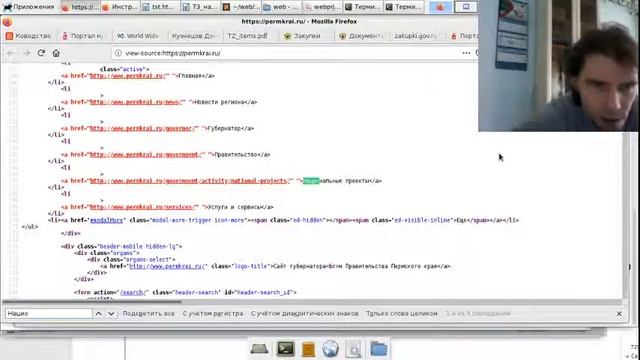Open zakupki.gov.ru bookmark
The height and width of the screenshot is (360, 640).
pos(416,36)
